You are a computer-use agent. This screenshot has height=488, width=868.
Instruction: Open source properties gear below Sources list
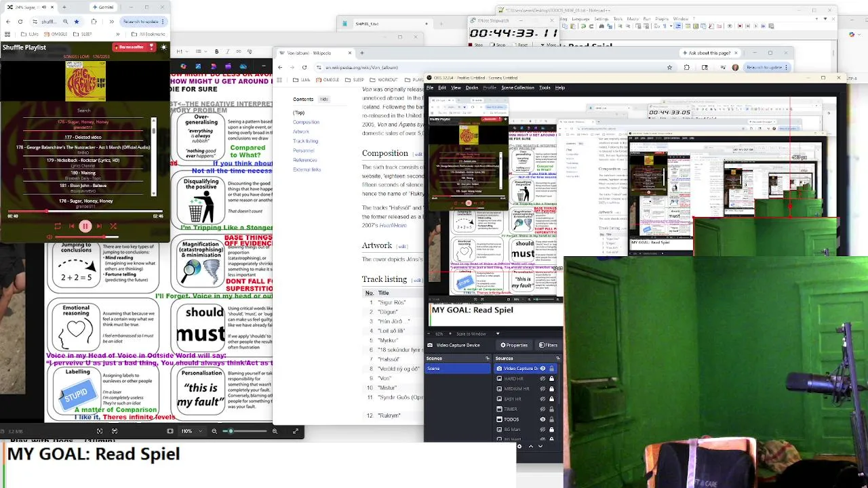[520, 446]
